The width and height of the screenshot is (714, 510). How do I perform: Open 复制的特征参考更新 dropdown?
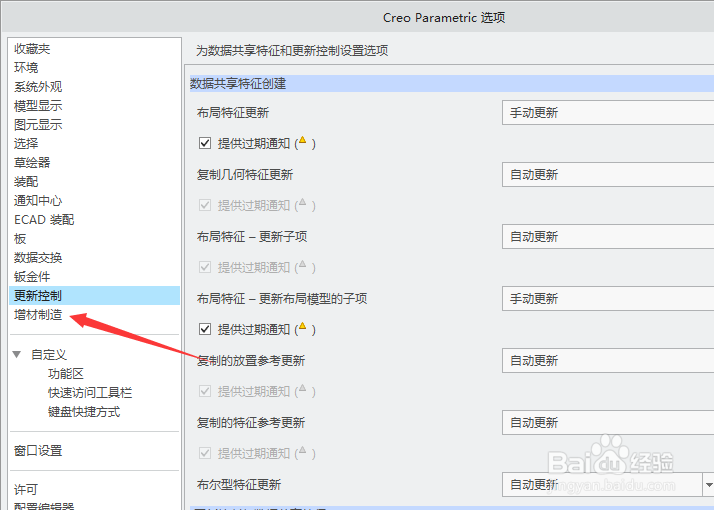[608, 423]
